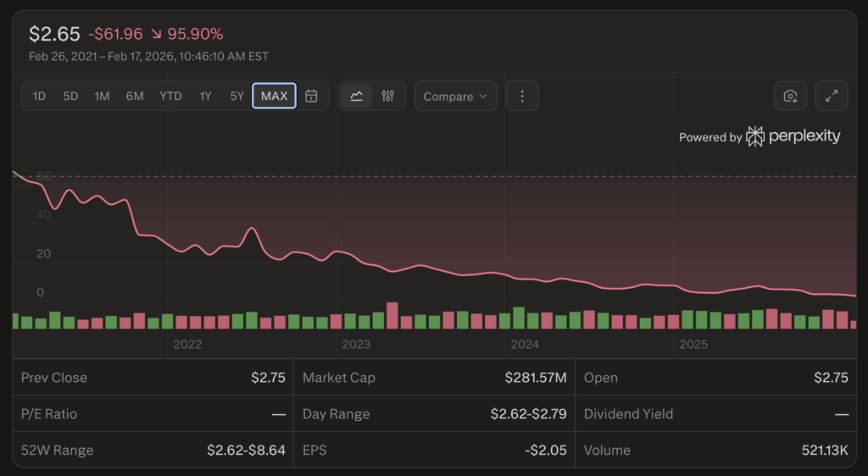Click the 2024 label on the time axis

(525, 345)
